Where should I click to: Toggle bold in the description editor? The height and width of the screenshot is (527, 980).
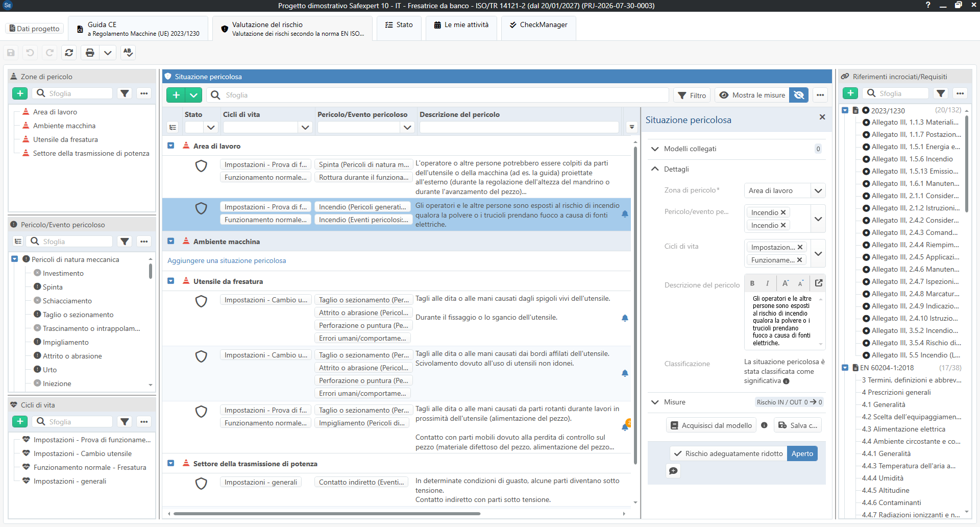(752, 283)
